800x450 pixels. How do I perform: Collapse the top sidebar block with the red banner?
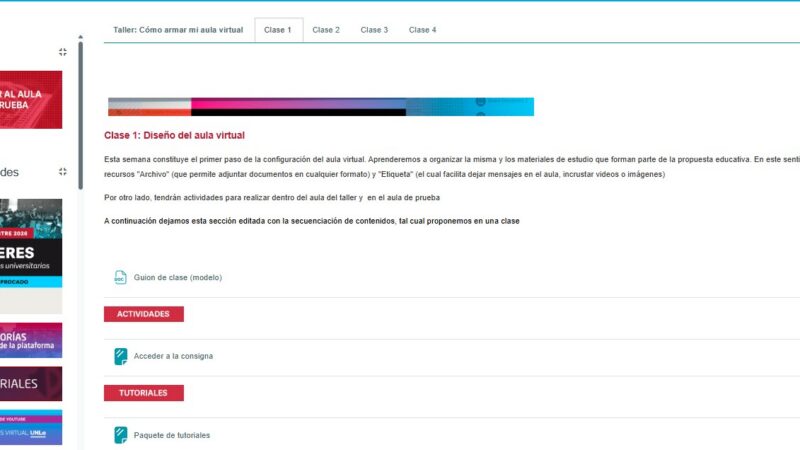click(x=63, y=52)
